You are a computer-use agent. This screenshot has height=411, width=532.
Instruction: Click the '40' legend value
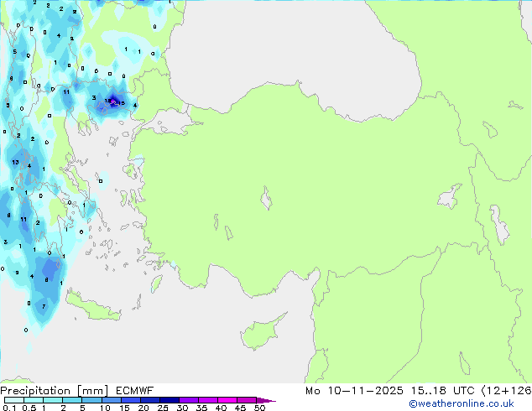(221, 408)
